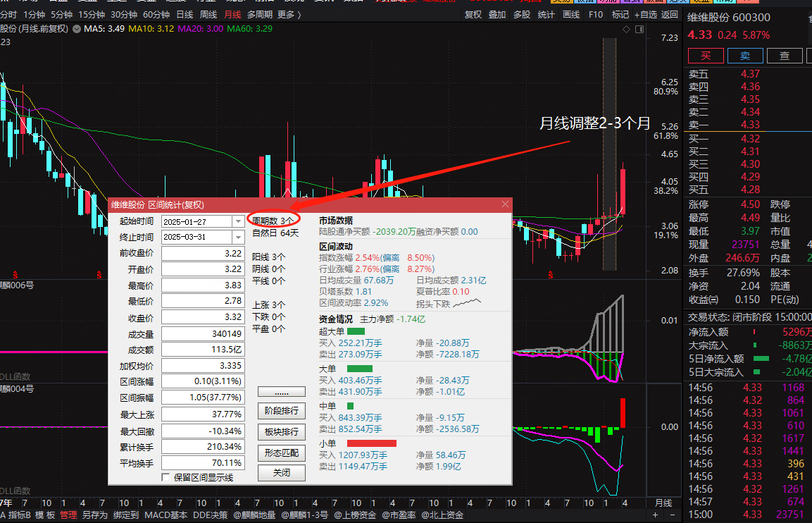
Task: Click the 最高价 field showing 3.83
Action: pos(203,285)
